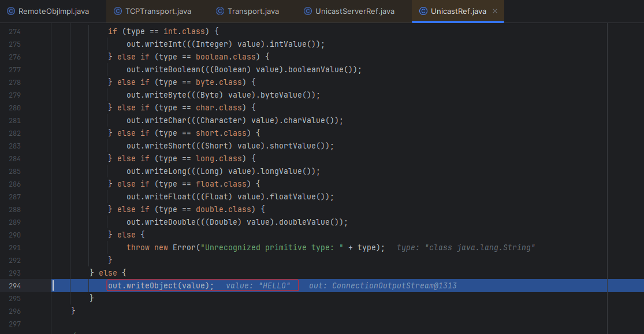The height and width of the screenshot is (334, 644).
Task: Click the "class java.lang.String" type hint
Action: click(x=466, y=247)
